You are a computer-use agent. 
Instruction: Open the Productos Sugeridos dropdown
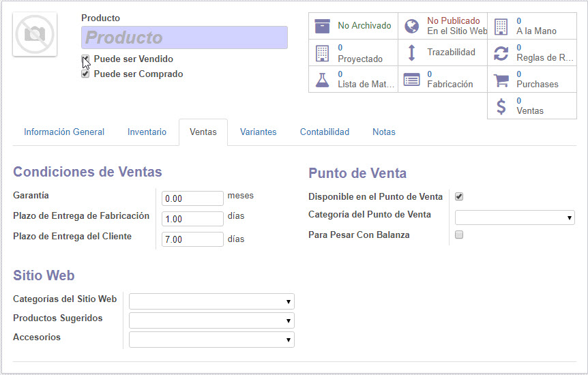pyautogui.click(x=211, y=320)
